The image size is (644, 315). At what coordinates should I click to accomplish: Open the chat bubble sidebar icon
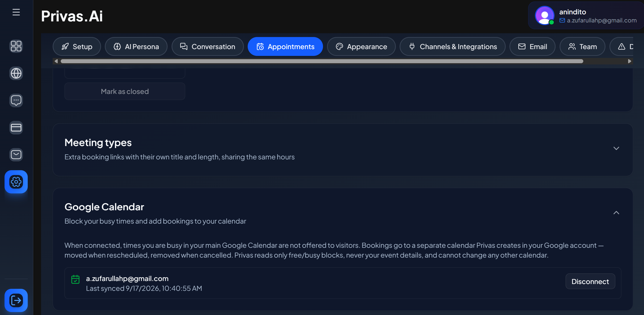point(16,100)
